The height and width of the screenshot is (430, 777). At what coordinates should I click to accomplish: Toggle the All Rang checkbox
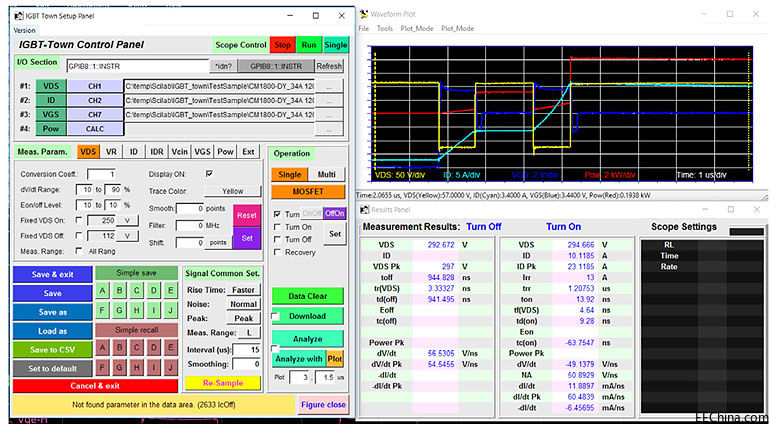pyautogui.click(x=79, y=251)
